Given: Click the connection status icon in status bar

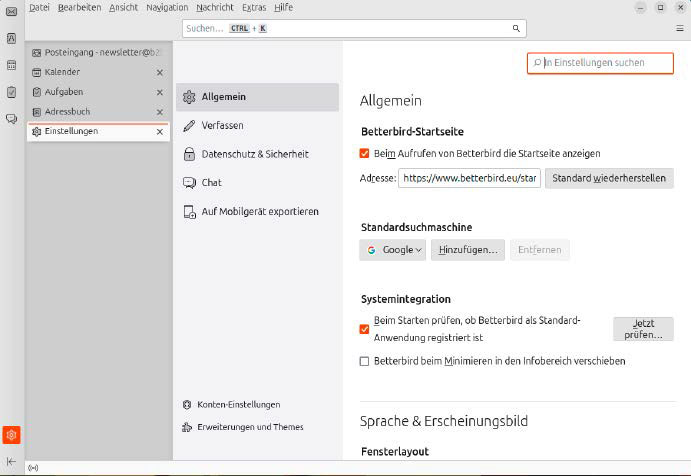Looking at the screenshot, I should coord(33,468).
